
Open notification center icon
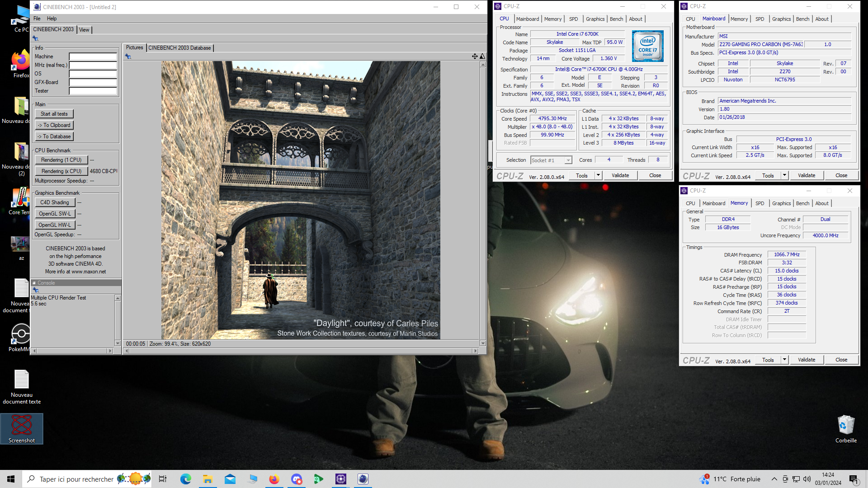tap(854, 479)
